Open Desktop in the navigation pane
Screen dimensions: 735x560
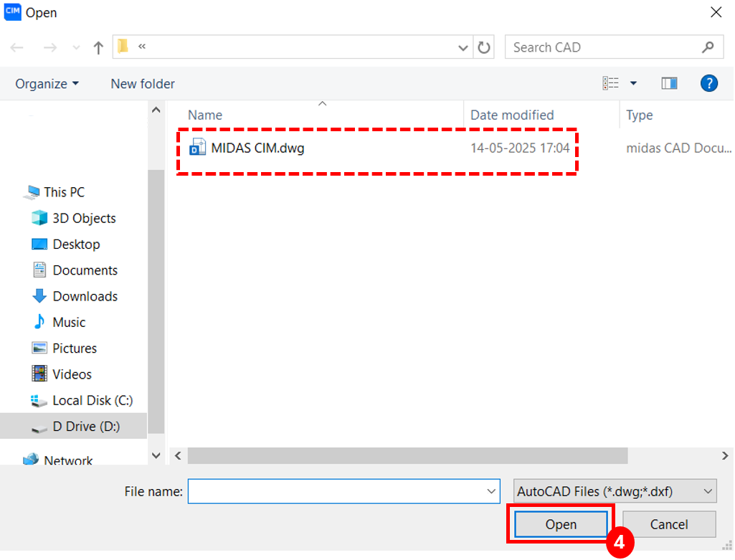77,245
